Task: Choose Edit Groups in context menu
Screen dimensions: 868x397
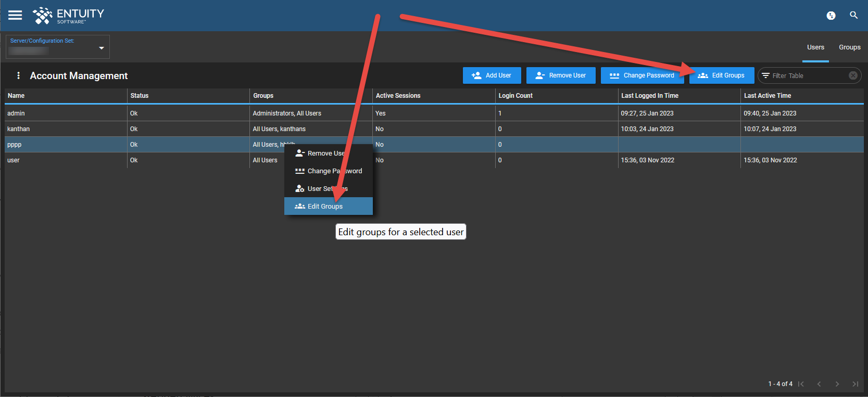Action: pyautogui.click(x=329, y=207)
